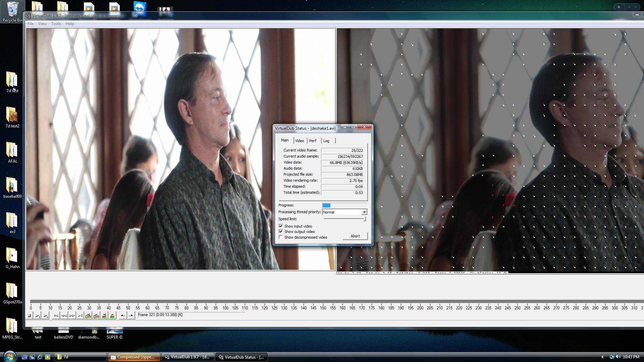Open the Compressed (zipped) taskbar window
Viewport: 644px width, 362px height.
[x=133, y=357]
